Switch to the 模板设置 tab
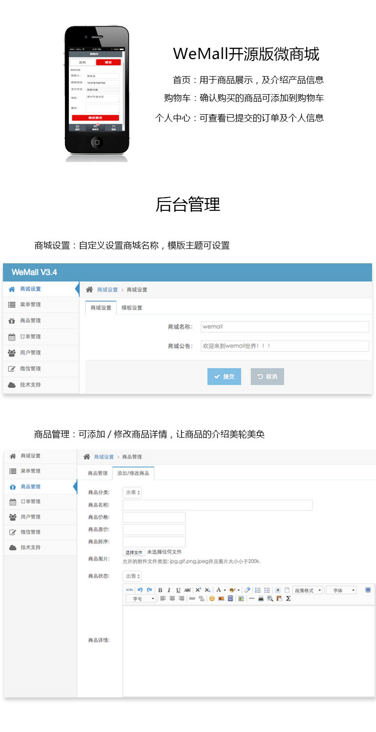Screen dimensions: 376x732 (x=132, y=308)
